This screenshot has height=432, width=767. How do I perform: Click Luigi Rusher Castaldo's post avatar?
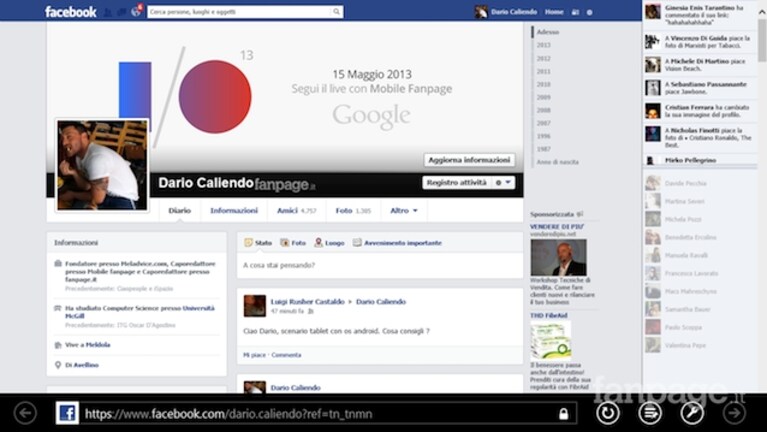(254, 306)
